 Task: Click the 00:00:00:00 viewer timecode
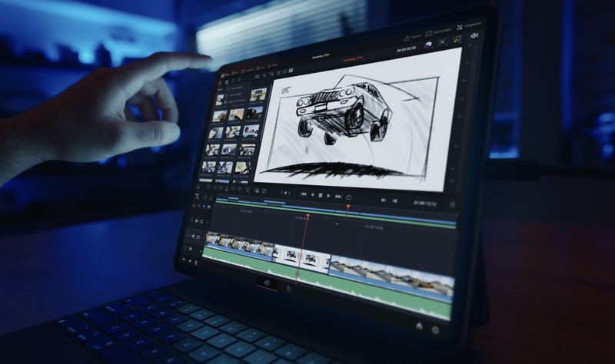406,49
